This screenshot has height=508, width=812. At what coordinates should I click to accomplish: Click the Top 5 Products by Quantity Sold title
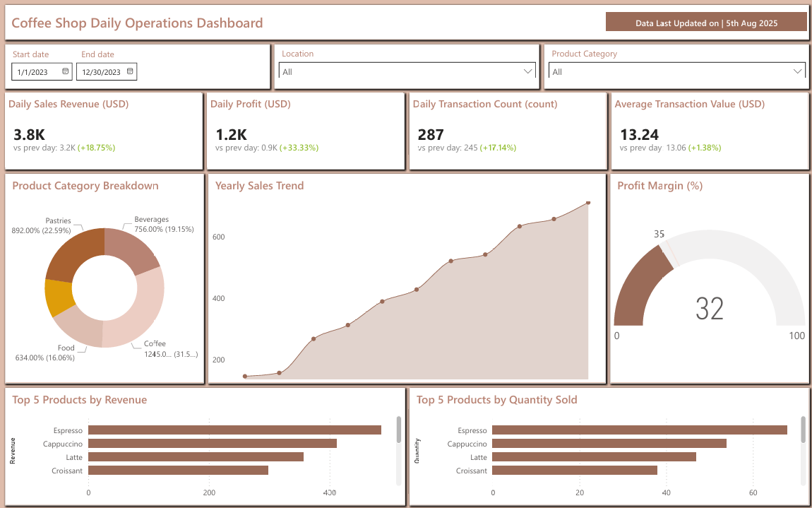click(496, 400)
